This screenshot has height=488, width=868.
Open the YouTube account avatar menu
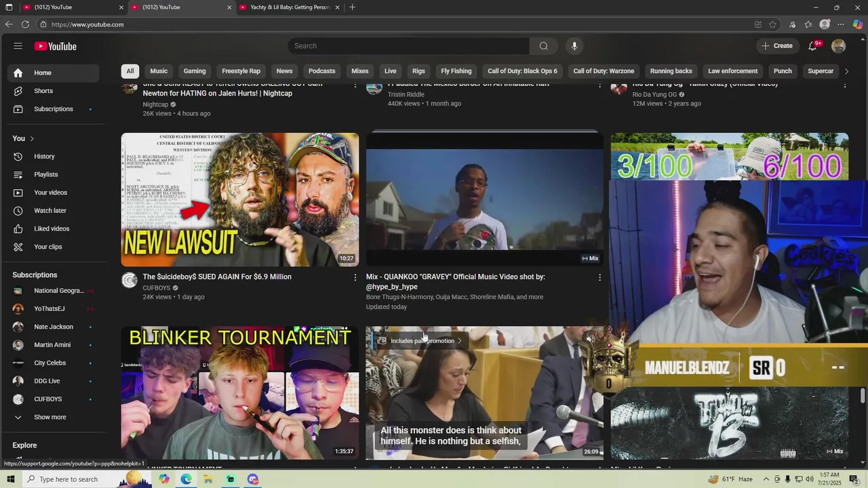click(x=838, y=46)
